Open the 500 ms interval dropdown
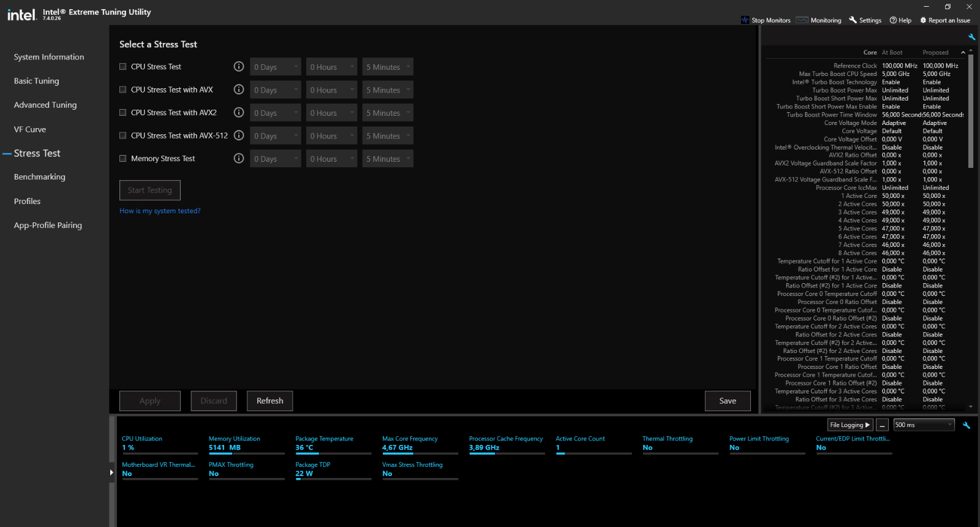 [x=924, y=425]
